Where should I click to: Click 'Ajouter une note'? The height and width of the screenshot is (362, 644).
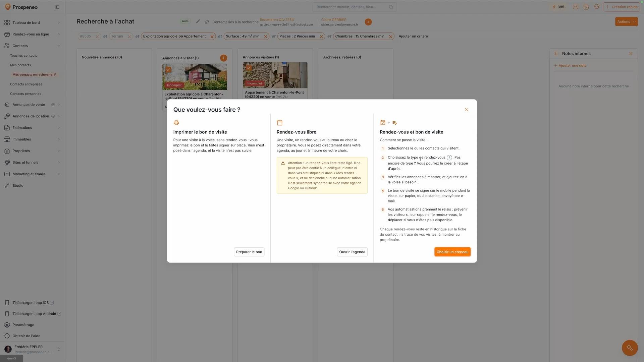(x=570, y=66)
